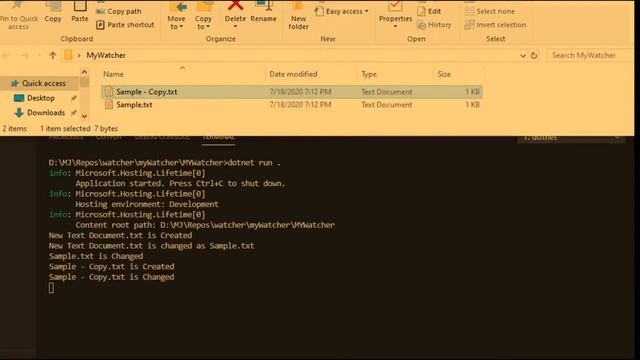Focus the Search MyWatcher box

tap(590, 55)
